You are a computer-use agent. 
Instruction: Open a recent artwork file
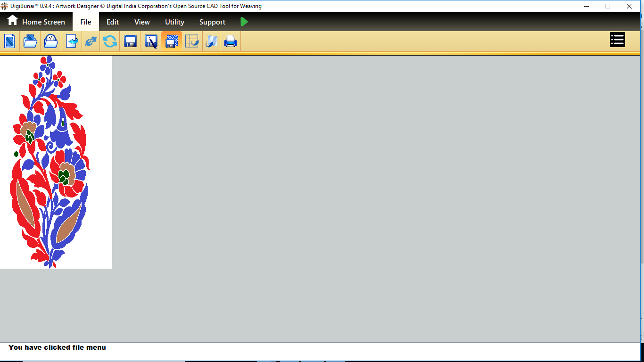coord(50,41)
